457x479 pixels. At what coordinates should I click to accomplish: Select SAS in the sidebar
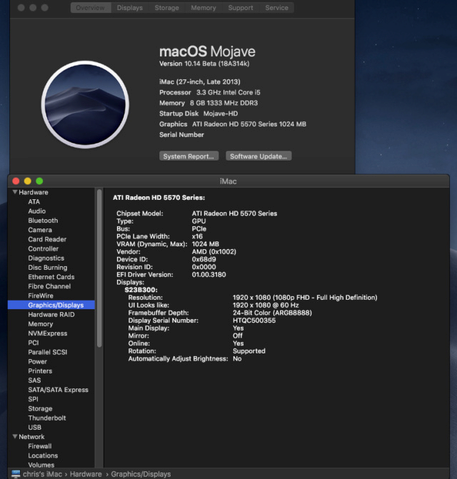click(35, 380)
